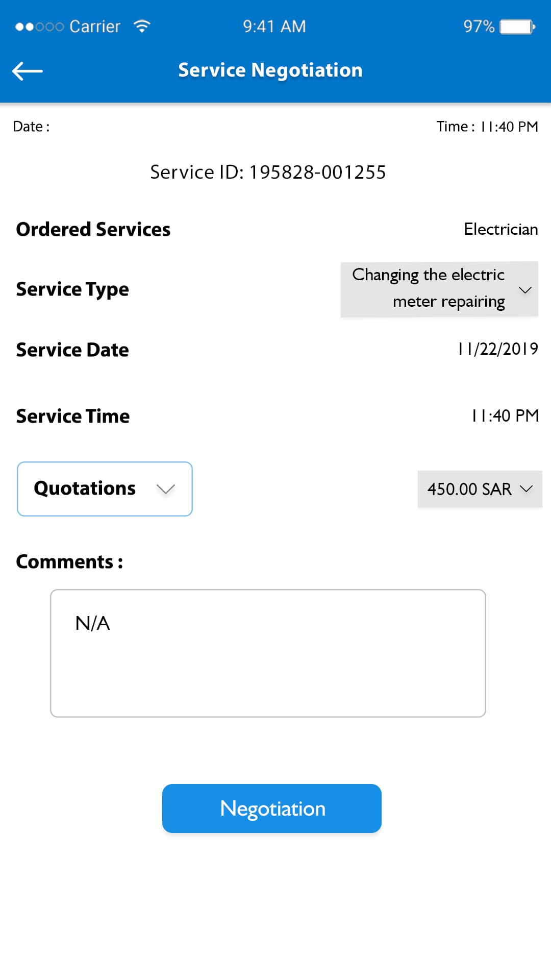
Task: Expand the Service Type dropdown
Action: pyautogui.click(x=439, y=289)
